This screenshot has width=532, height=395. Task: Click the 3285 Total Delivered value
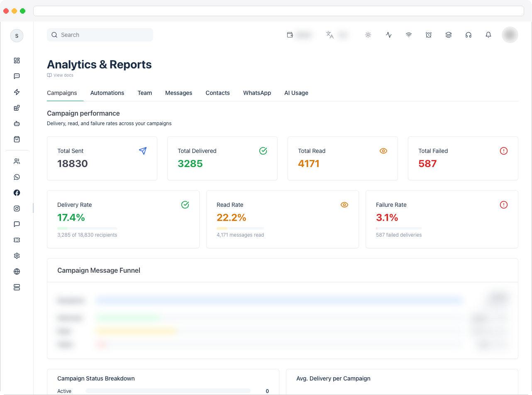(190, 164)
